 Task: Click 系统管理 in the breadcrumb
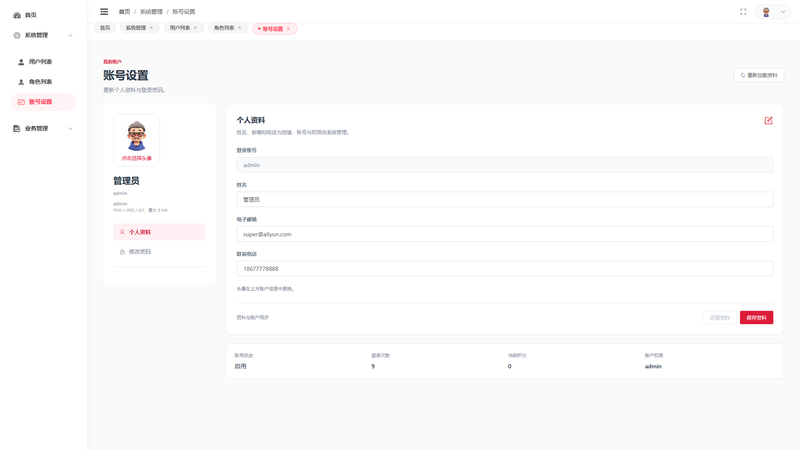tap(151, 12)
